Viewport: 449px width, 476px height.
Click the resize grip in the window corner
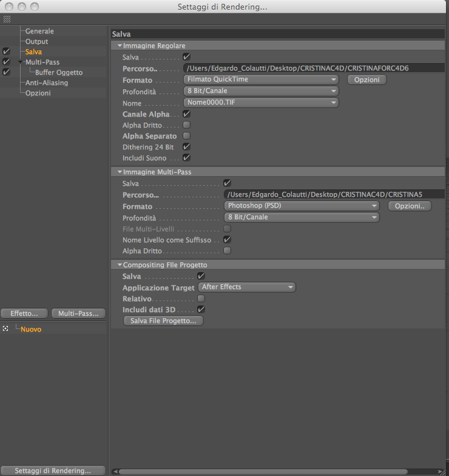pyautogui.click(x=443, y=471)
